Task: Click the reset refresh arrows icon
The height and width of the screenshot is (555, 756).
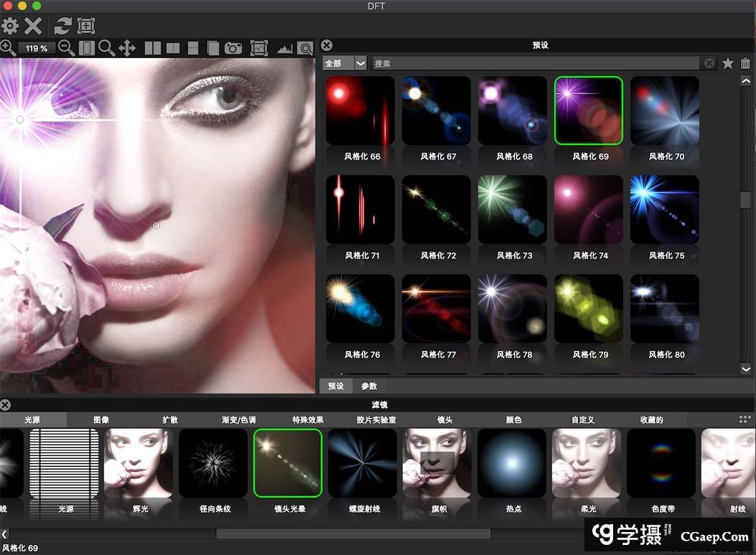Action: coord(63,27)
